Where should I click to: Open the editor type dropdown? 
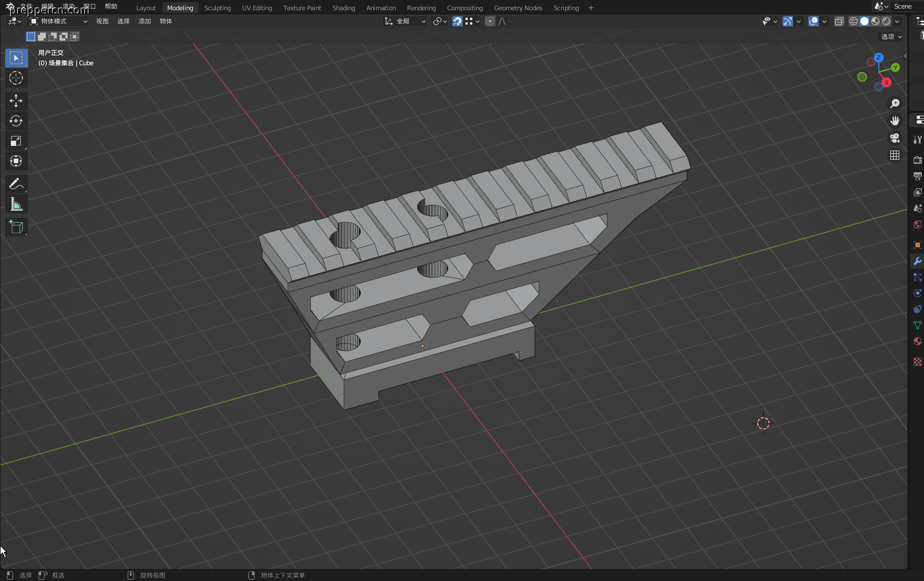[14, 21]
